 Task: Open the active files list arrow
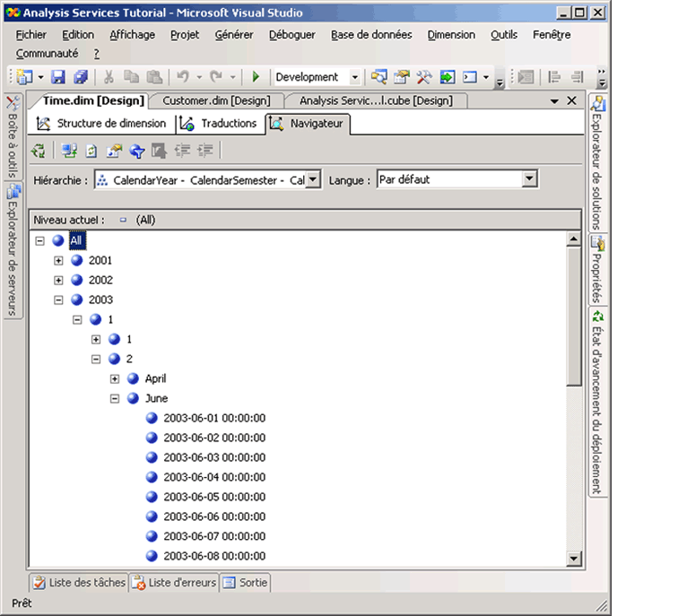click(554, 101)
